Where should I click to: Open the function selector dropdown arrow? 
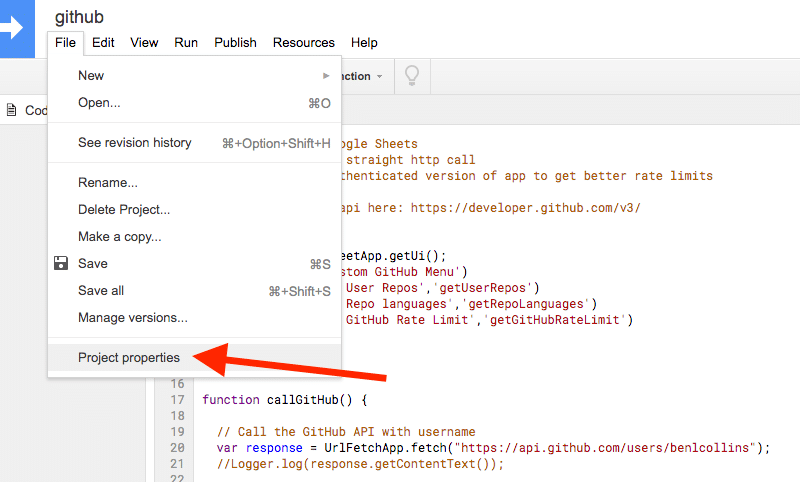coord(379,77)
